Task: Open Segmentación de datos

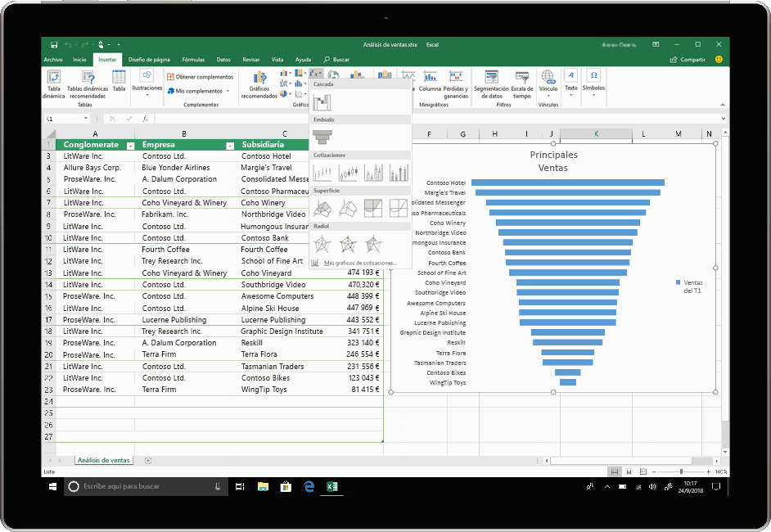Action: tap(491, 84)
